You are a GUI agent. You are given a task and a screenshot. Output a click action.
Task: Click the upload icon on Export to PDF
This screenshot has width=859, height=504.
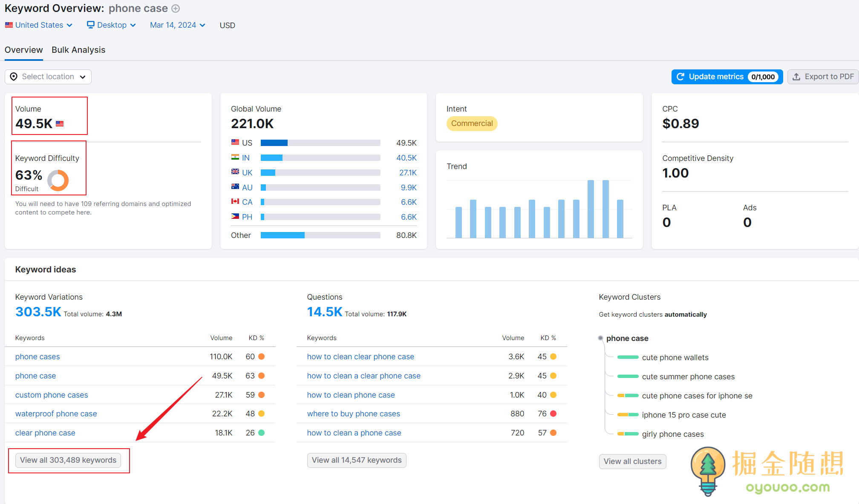(x=796, y=77)
